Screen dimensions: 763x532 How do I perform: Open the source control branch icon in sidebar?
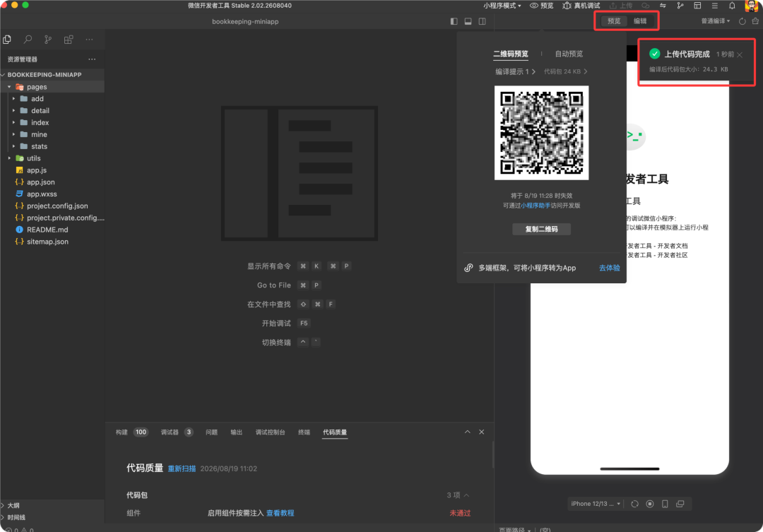coord(48,40)
